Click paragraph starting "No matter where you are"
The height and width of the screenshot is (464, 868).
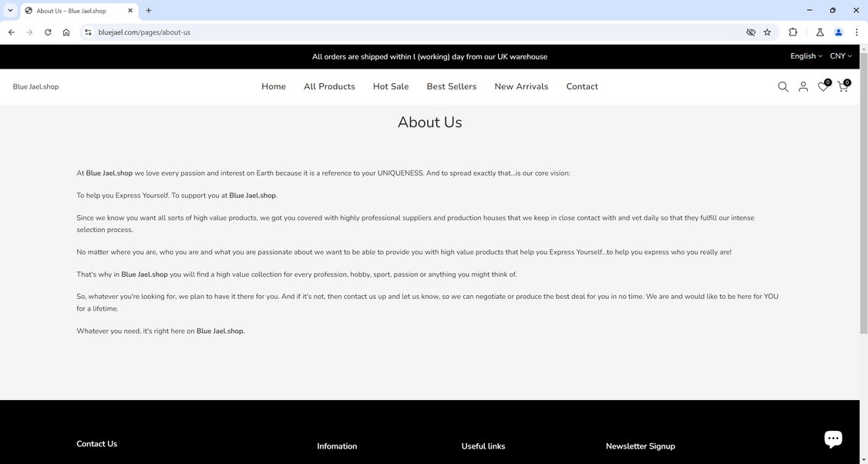(404, 252)
